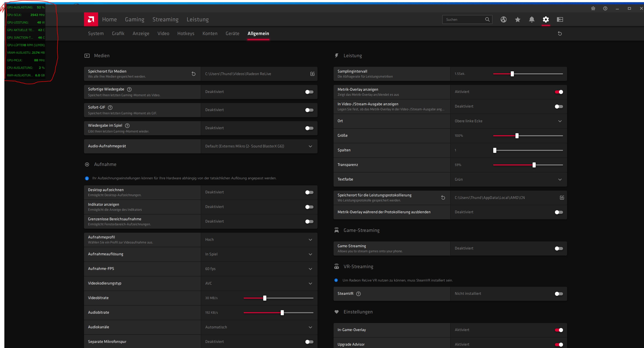Viewport: 644px width, 348px height.
Task: Open the Leistung main tab
Action: click(x=198, y=19)
